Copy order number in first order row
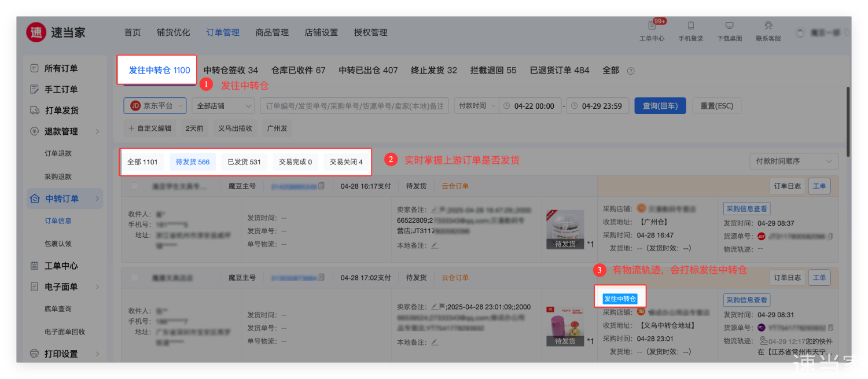868x379 pixels. tap(321, 186)
